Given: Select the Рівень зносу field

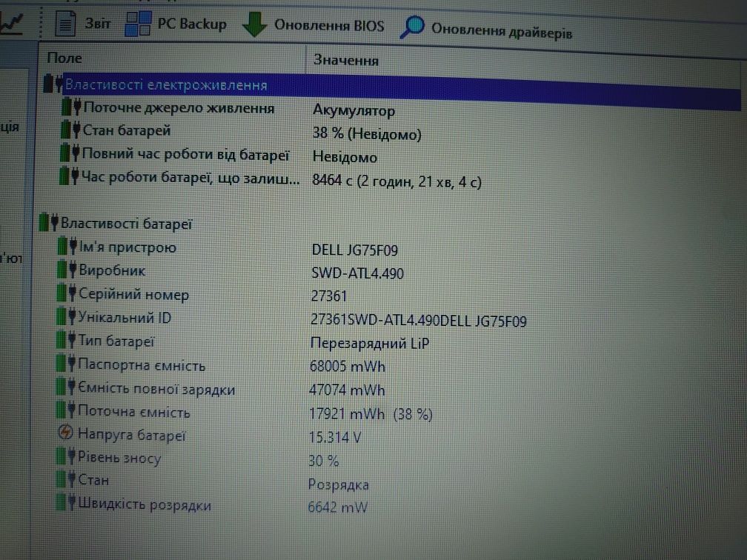Looking at the screenshot, I should point(119,458).
